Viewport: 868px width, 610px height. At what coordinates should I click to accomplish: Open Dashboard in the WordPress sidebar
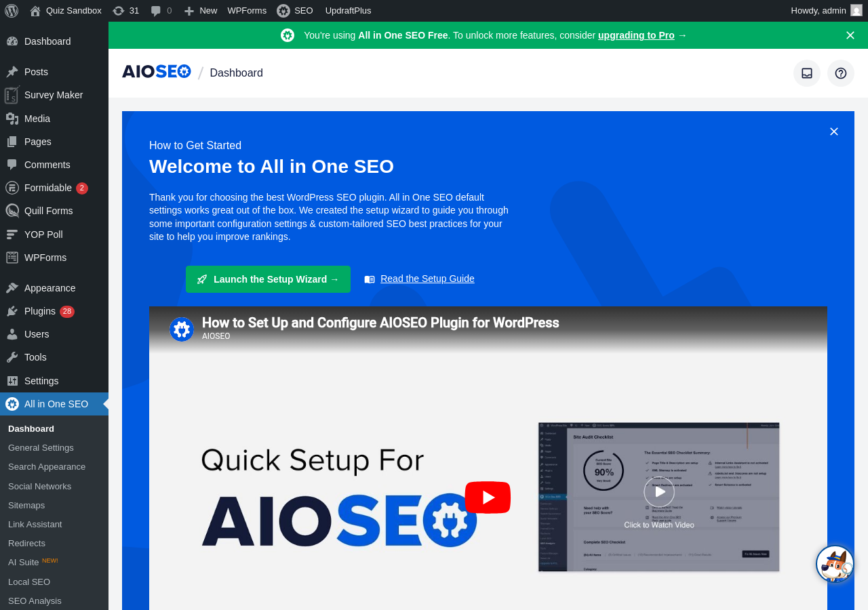click(54, 41)
